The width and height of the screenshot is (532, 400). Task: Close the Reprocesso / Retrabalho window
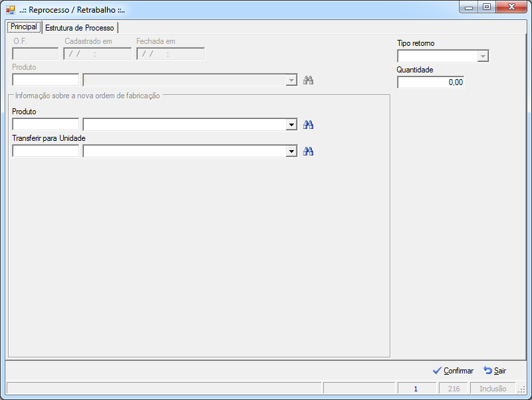click(x=511, y=7)
